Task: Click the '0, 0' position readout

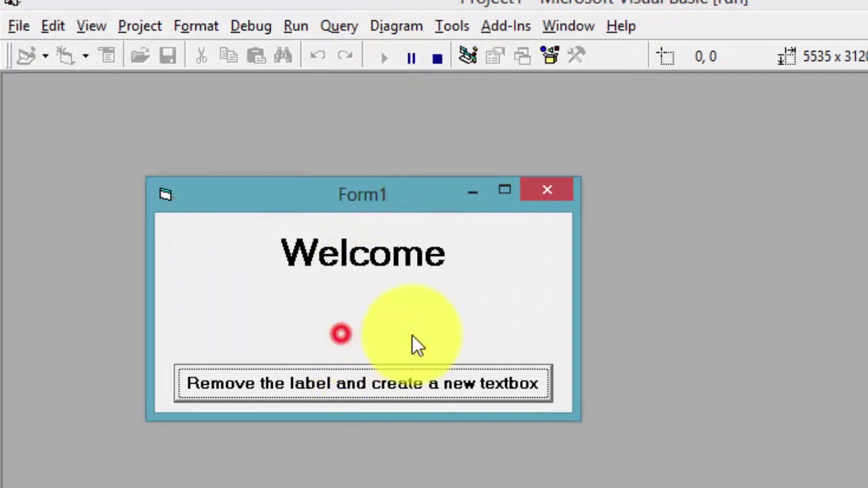Action: pyautogui.click(x=705, y=56)
